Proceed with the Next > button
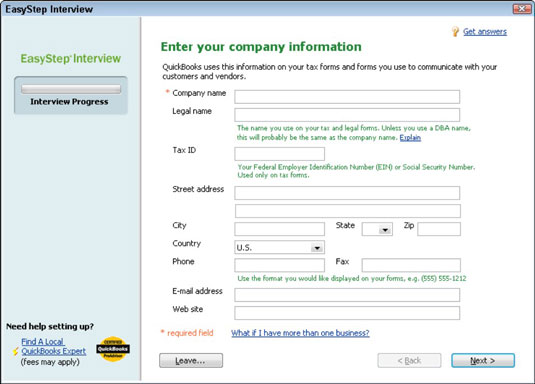 coord(483,361)
